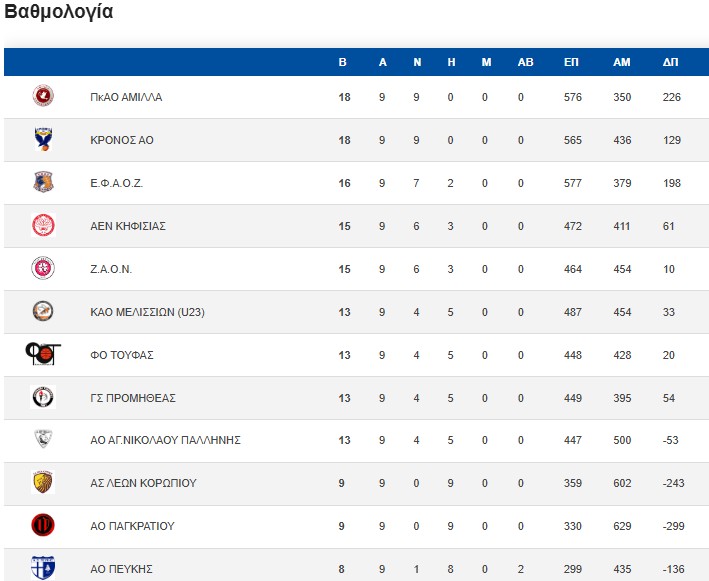Click the ΑΒ column header
The image size is (709, 581).
click(526, 62)
